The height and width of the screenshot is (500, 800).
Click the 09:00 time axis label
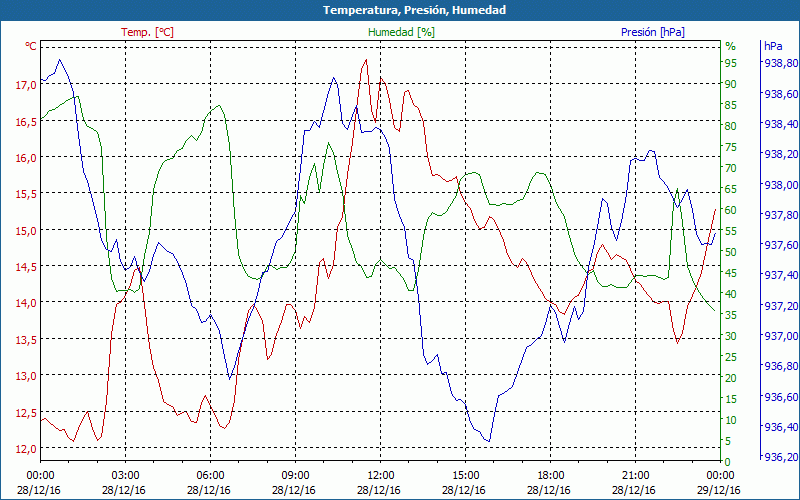[295, 474]
